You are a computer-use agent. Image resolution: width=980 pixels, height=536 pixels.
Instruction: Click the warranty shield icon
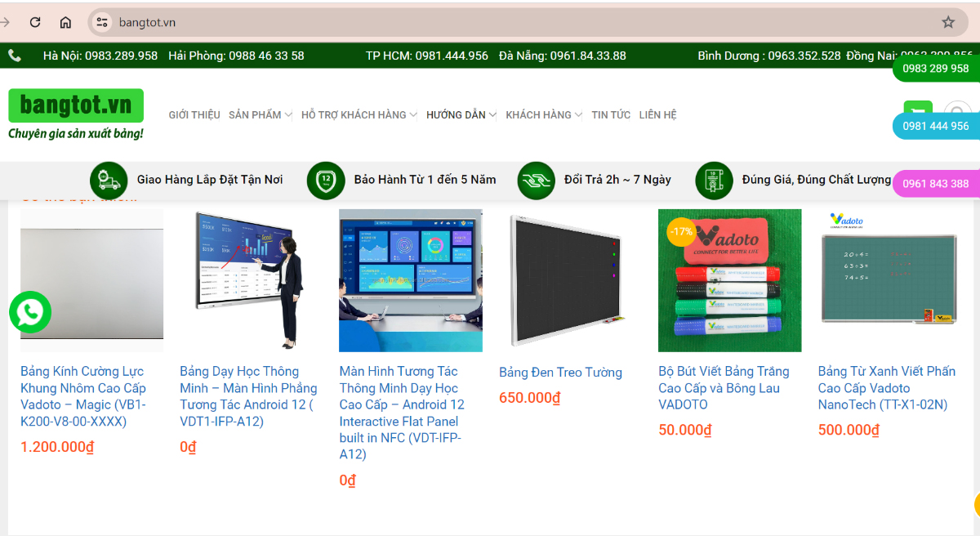click(326, 180)
